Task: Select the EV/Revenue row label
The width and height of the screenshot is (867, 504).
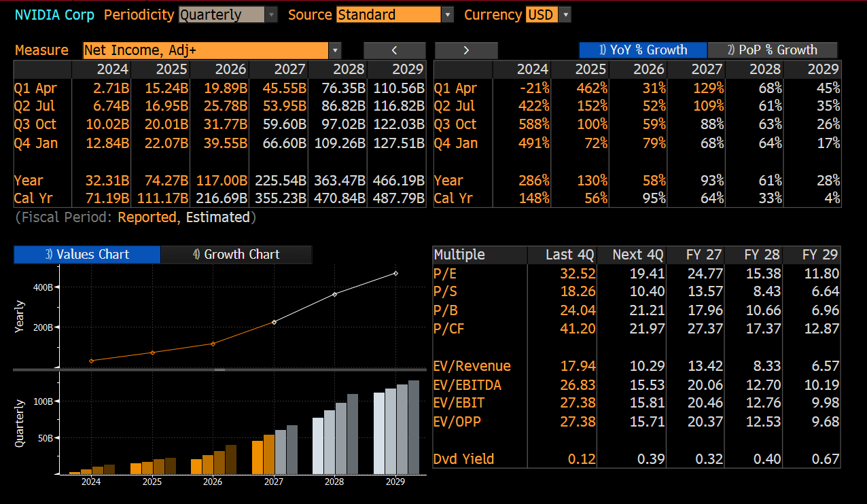Action: (x=472, y=366)
